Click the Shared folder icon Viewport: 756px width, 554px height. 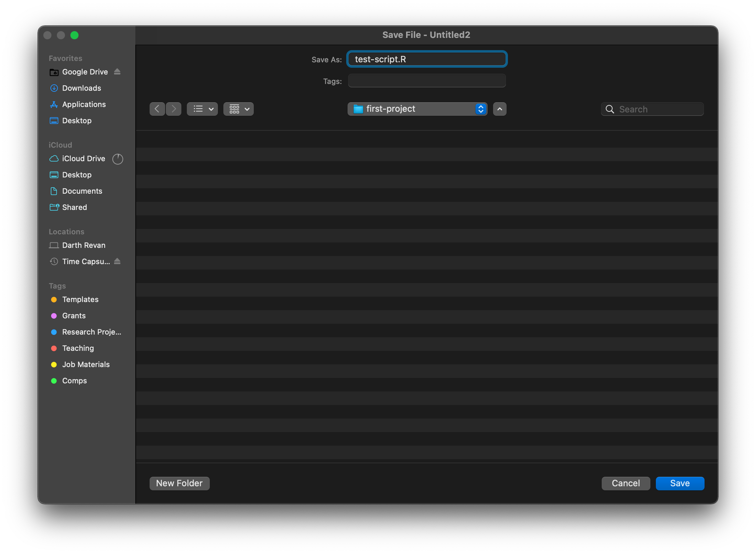(x=54, y=207)
